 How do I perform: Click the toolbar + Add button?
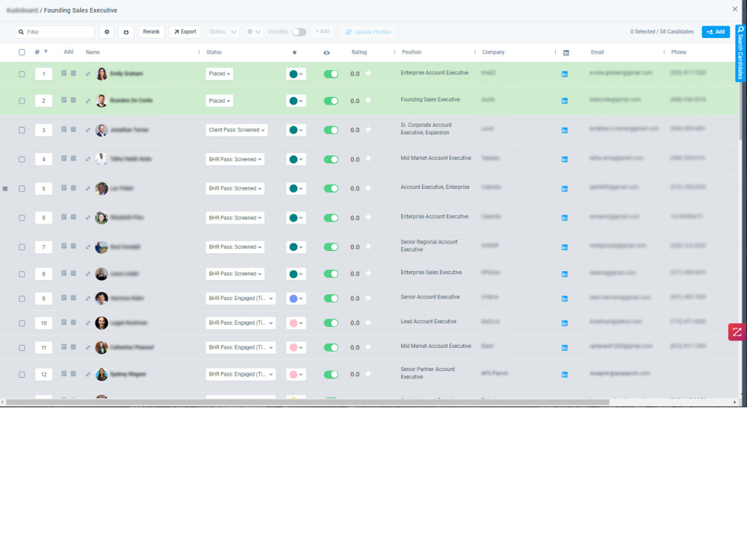pos(323,31)
